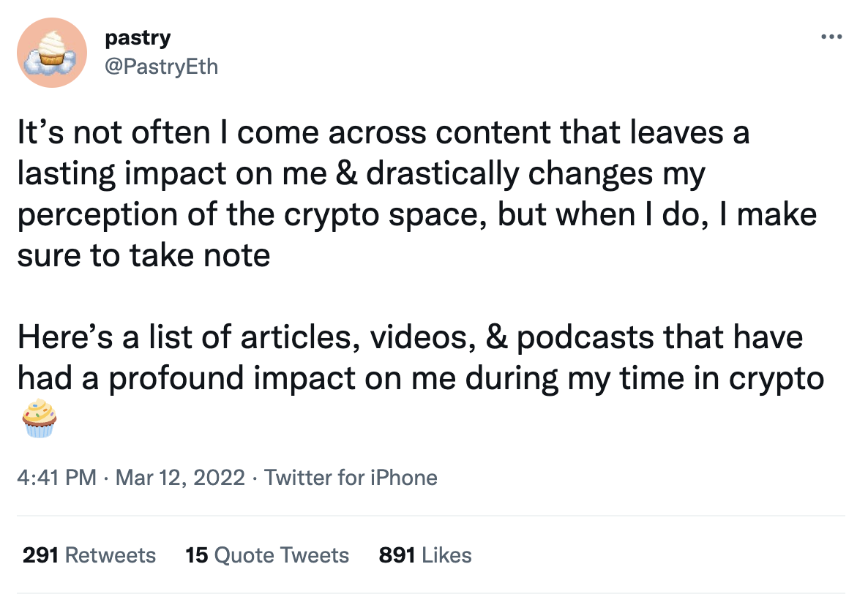
Task: Click the "891" likes count number
Action: click(397, 555)
